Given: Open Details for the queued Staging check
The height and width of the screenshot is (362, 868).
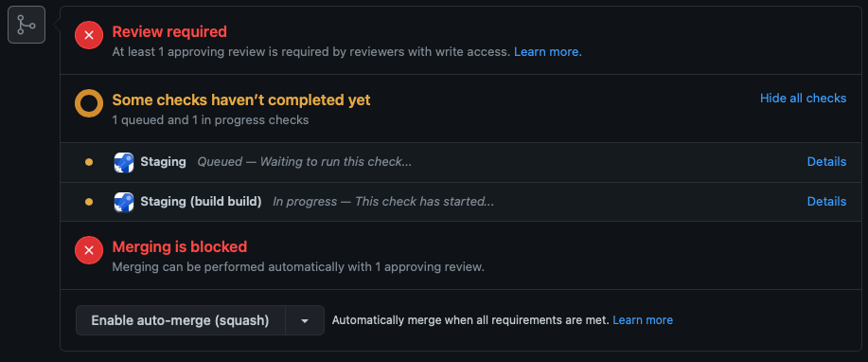Looking at the screenshot, I should [x=826, y=162].
